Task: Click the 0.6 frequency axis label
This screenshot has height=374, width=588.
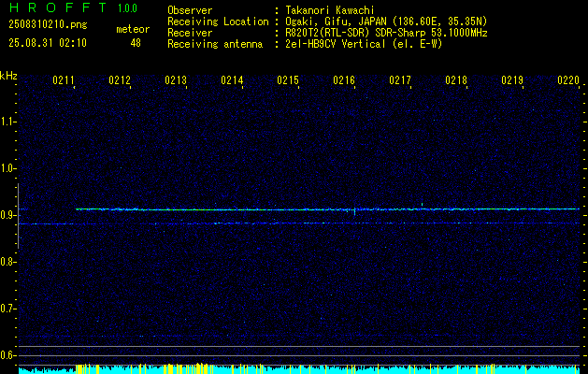Action: point(7,355)
